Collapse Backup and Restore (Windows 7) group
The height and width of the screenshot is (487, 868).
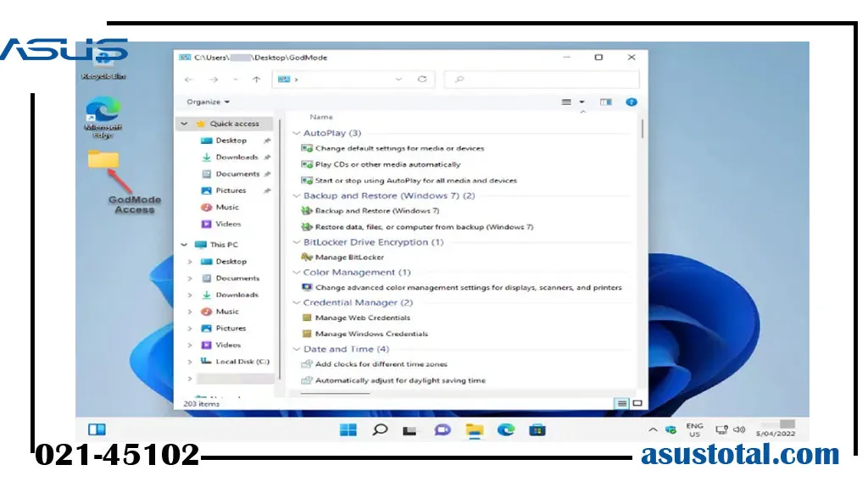coord(297,196)
